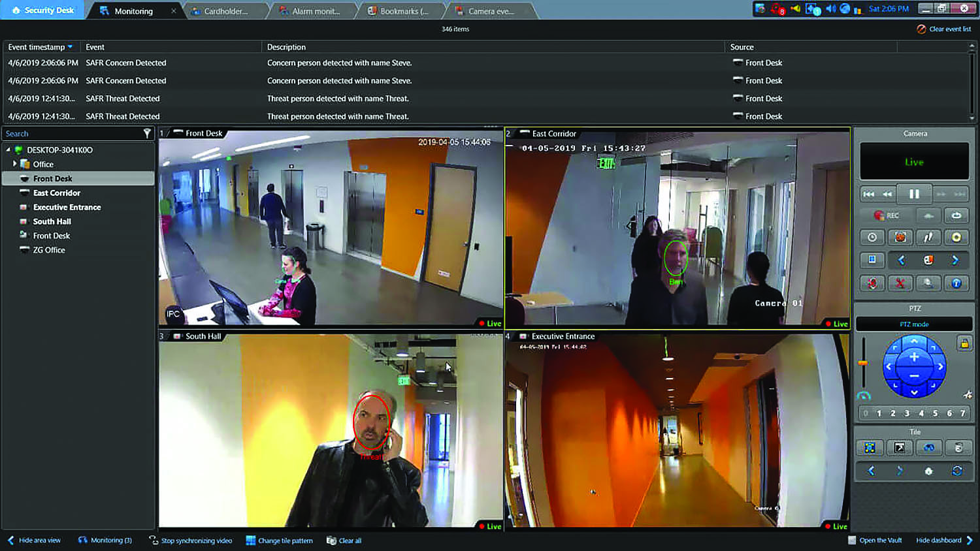Click the PTZ zoom-in plus button
980x551 pixels.
coord(914,357)
